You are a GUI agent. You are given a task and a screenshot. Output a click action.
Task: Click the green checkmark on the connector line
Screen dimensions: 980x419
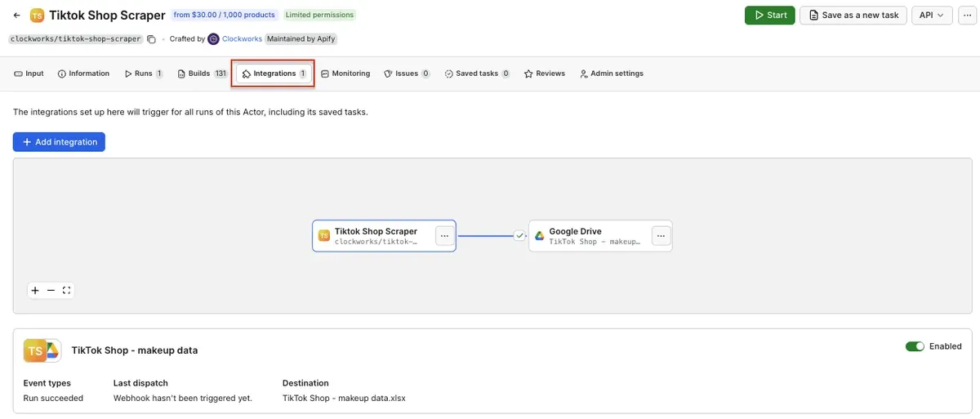[519, 235]
